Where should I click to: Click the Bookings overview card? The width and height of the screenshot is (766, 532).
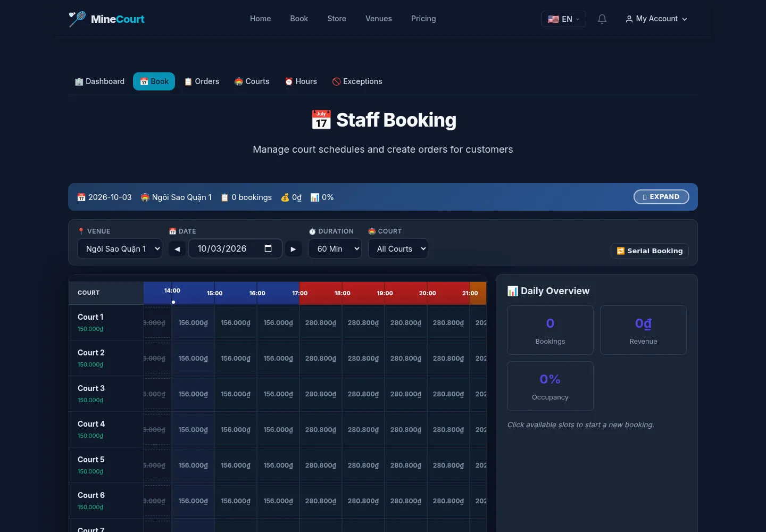[x=550, y=330]
